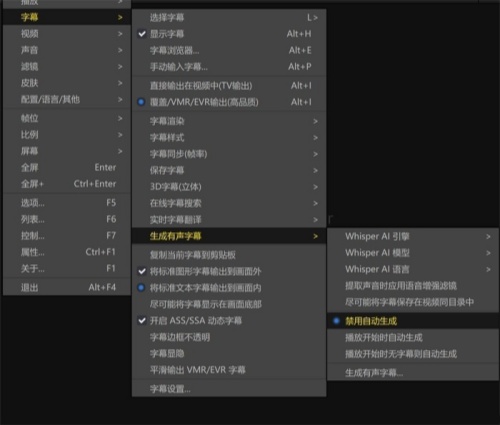Select 覆盖/VMR/EVR输出(高品质) radio option
The image size is (500, 425).
229,102
